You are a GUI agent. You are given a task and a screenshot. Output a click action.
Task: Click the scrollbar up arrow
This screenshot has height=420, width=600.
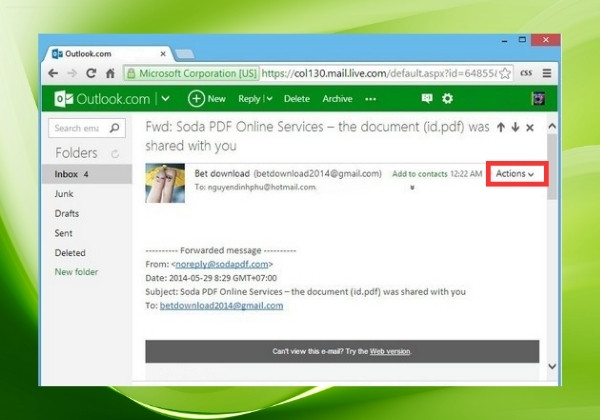552,126
